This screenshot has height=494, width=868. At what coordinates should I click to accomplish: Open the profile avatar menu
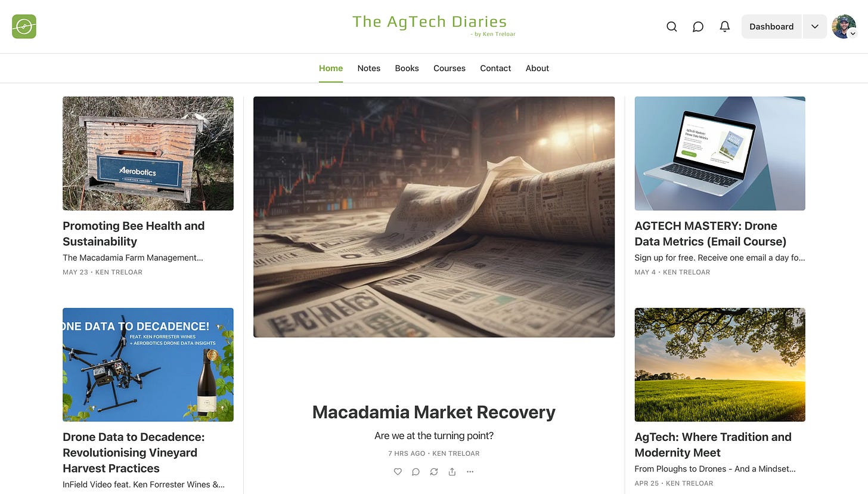coord(844,27)
